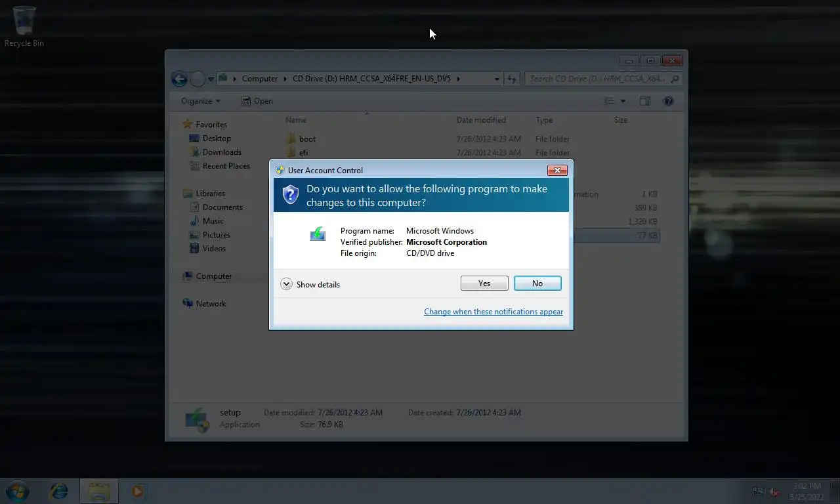Select the CD Drive (D:) address bar segment

[x=371, y=79]
